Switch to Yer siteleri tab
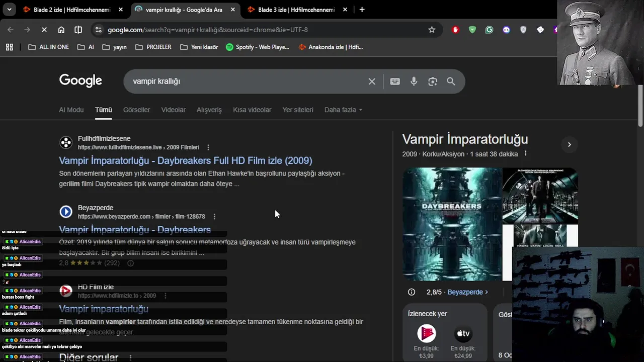 [298, 110]
